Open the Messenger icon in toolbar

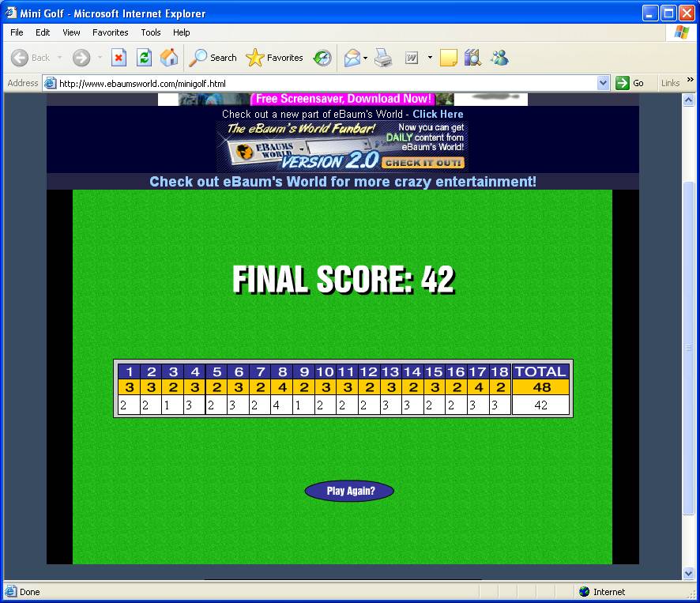click(x=499, y=58)
